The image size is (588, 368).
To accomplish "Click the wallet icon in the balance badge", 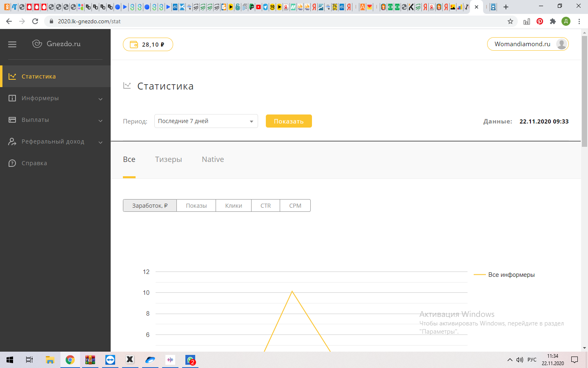I will coord(134,44).
